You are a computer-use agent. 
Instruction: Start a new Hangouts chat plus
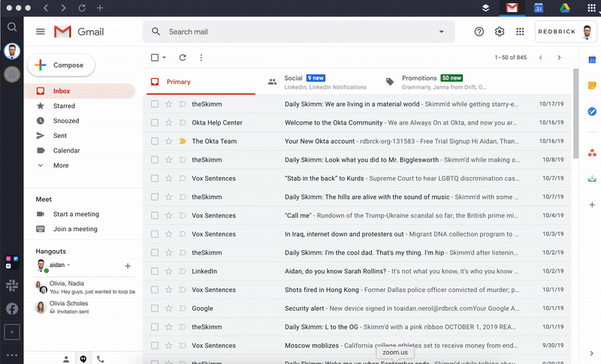click(x=128, y=266)
